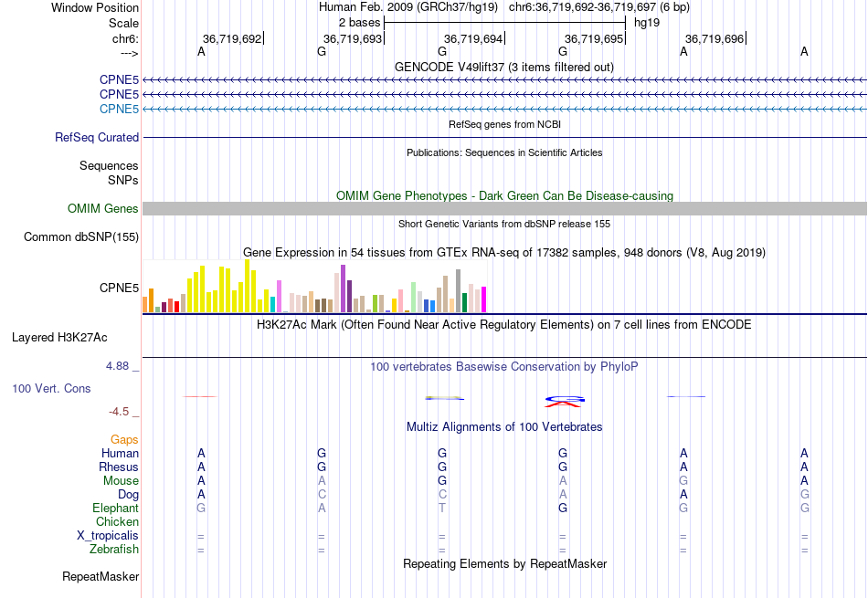
Task: Click the GTEx expression bar chart
Action: 314,287
